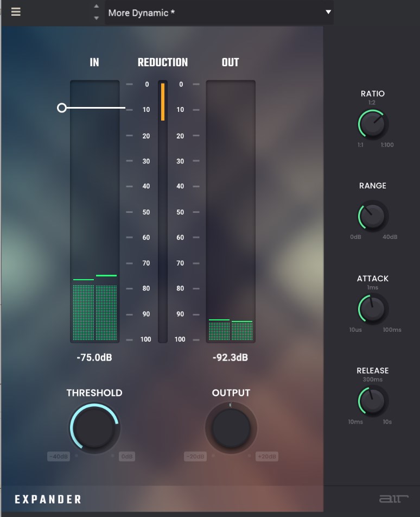Click the Range knob

point(373,216)
